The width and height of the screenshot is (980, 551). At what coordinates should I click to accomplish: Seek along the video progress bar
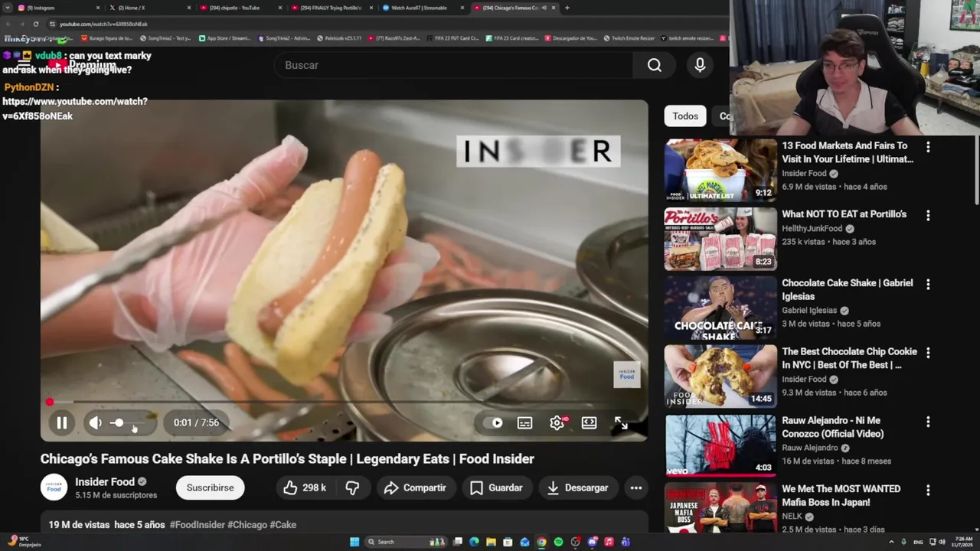click(344, 402)
